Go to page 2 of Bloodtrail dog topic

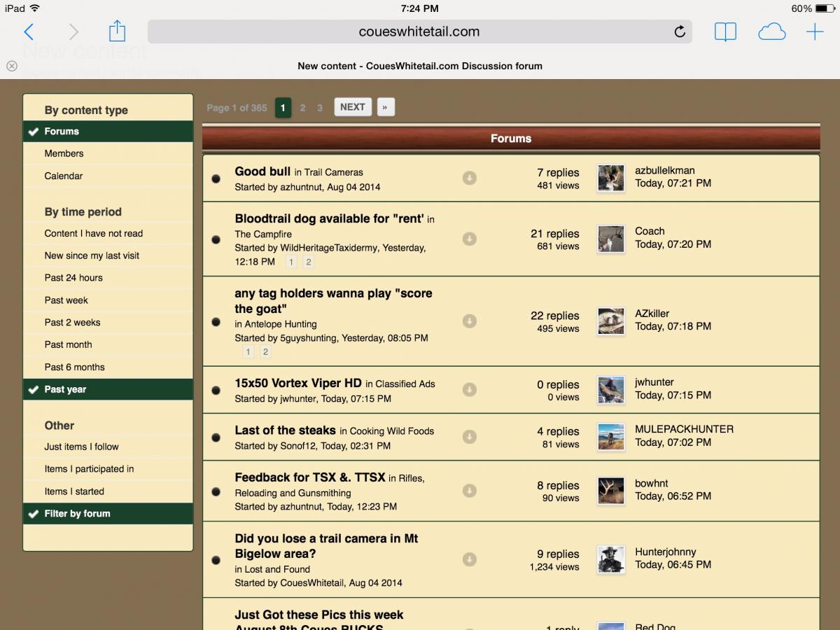pyautogui.click(x=308, y=262)
